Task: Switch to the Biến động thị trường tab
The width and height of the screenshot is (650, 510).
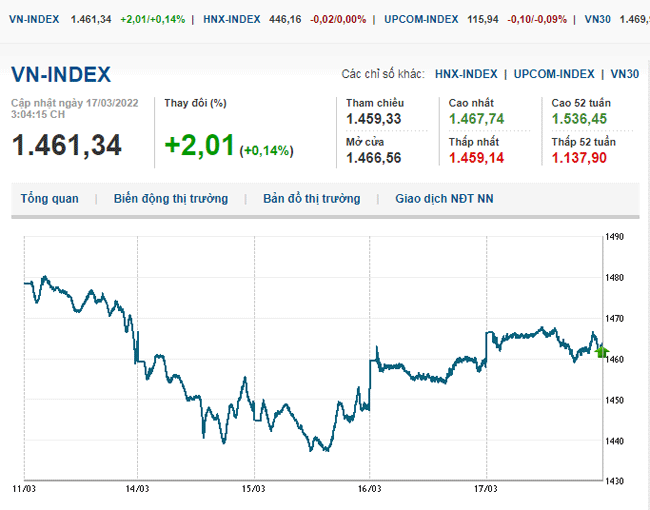Action: coord(170,199)
